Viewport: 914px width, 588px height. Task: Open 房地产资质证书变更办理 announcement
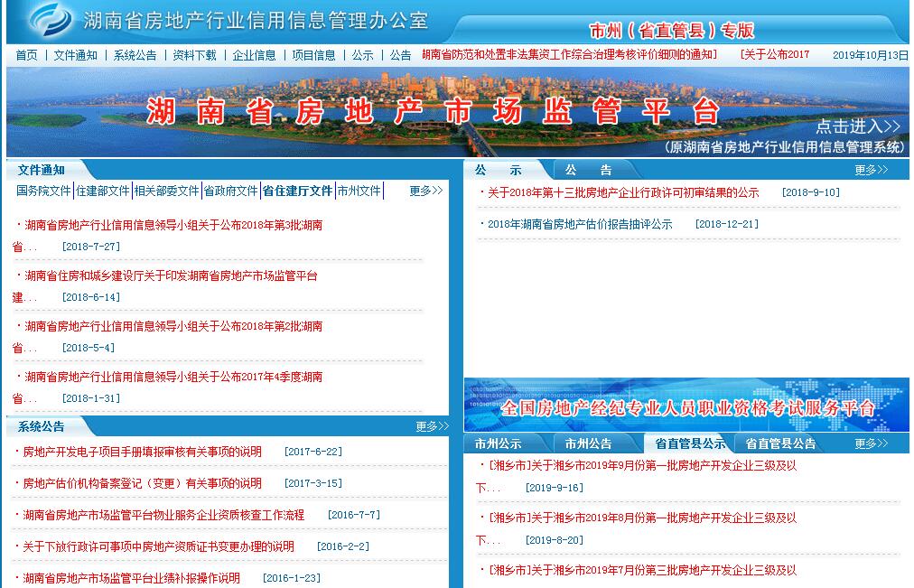[x=158, y=546]
